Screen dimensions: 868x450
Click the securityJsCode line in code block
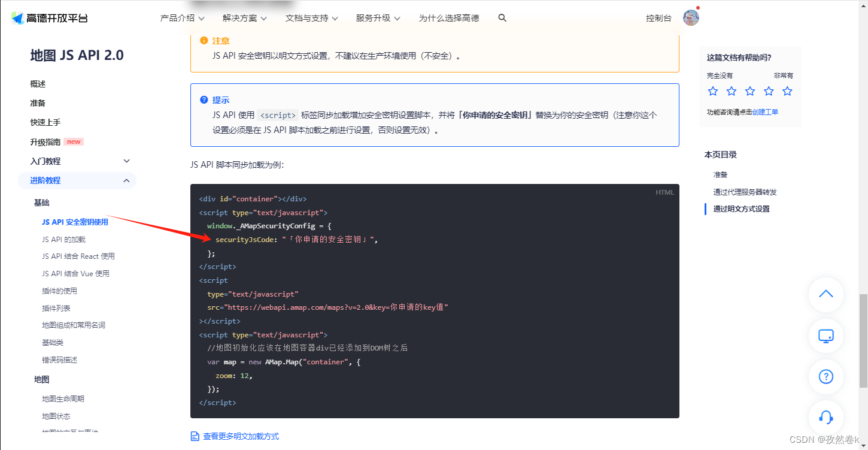297,240
